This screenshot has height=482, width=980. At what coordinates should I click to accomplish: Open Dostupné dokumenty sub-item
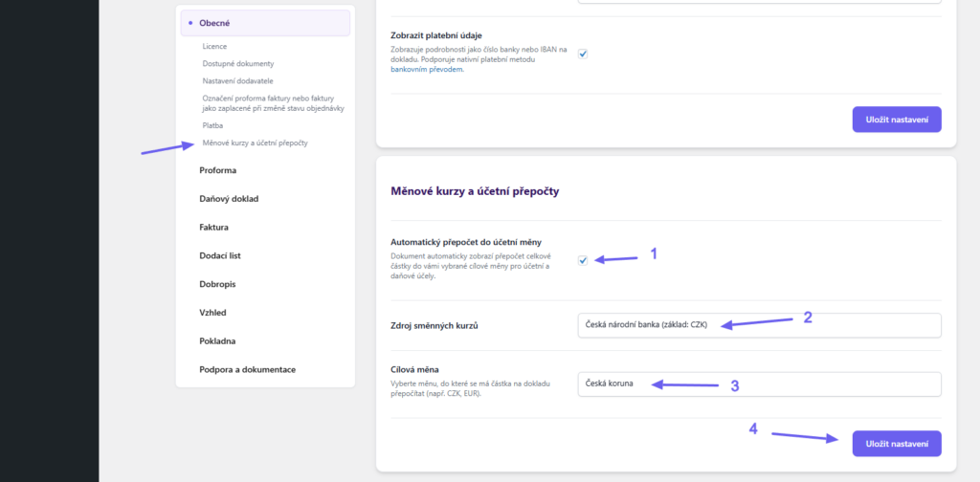point(238,64)
